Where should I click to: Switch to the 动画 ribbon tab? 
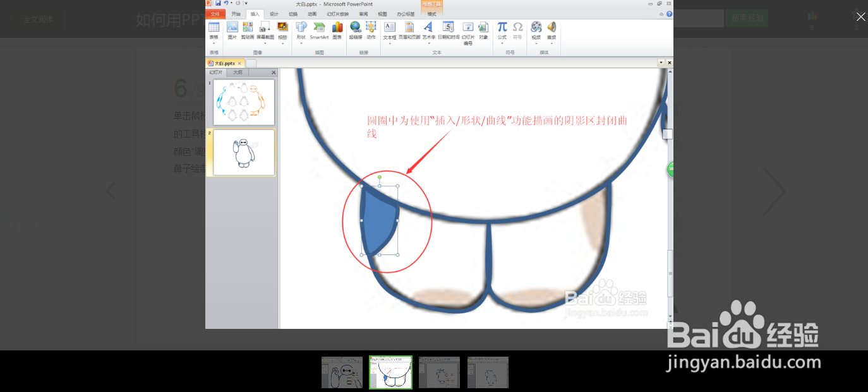point(312,14)
